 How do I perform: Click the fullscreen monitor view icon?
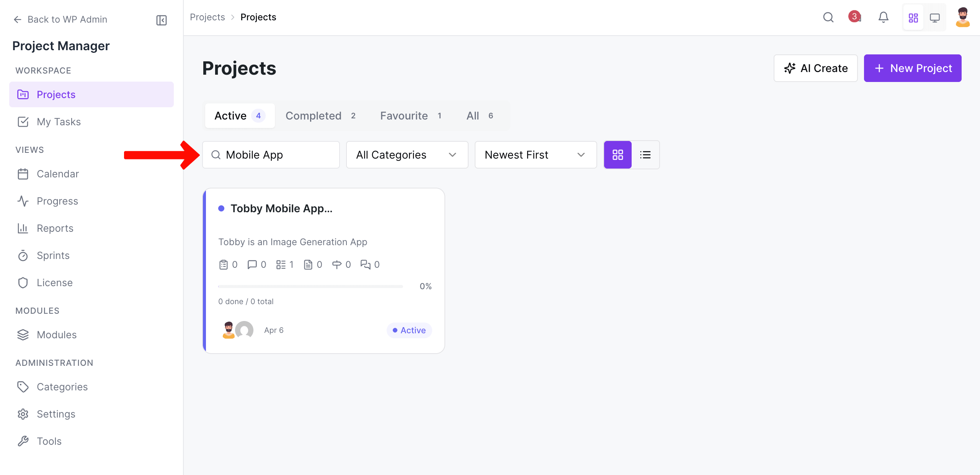(935, 17)
